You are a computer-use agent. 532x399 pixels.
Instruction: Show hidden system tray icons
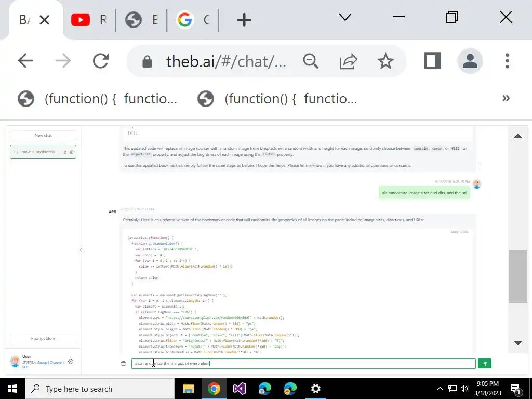(x=440, y=389)
